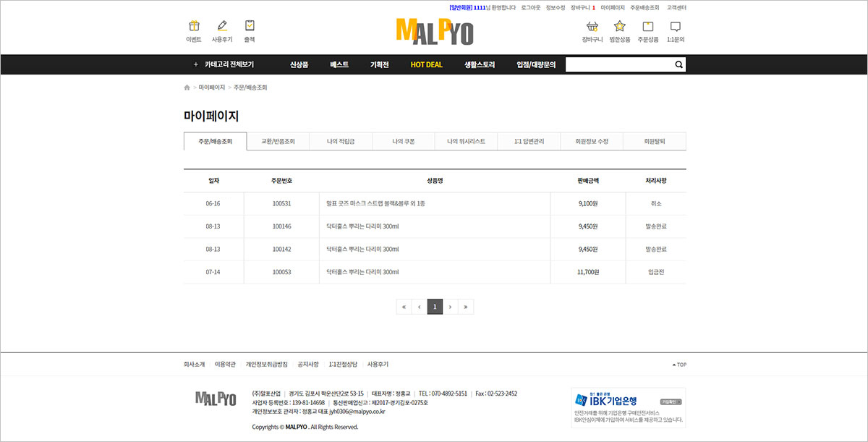
Task: Open the 장바구니 basket icon
Action: click(592, 26)
